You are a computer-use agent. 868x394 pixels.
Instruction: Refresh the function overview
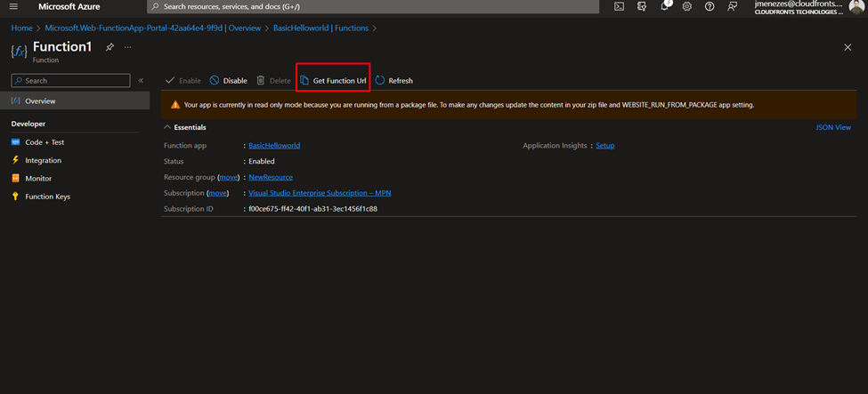coord(394,81)
